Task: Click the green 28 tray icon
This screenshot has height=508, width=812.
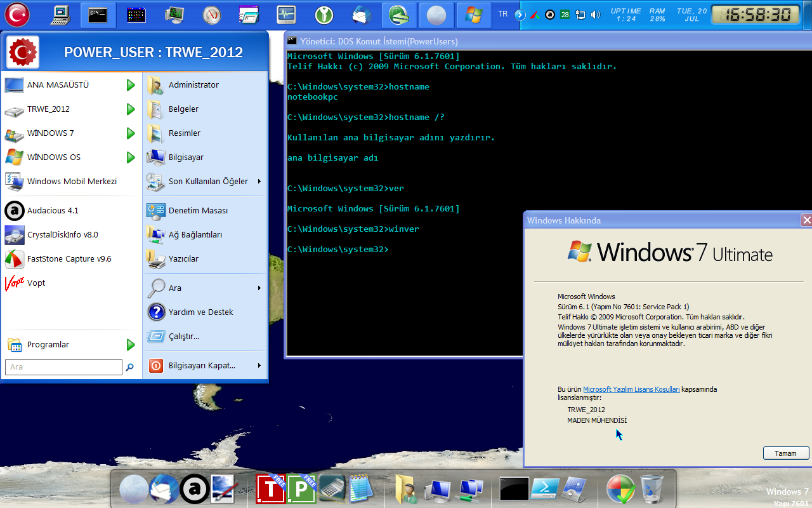Action: click(x=565, y=14)
